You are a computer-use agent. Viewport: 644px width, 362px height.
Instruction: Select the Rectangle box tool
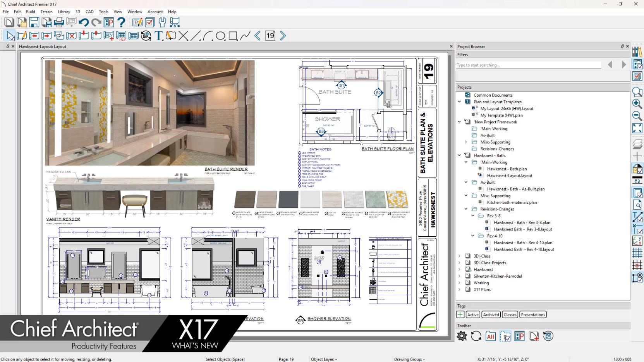(233, 36)
